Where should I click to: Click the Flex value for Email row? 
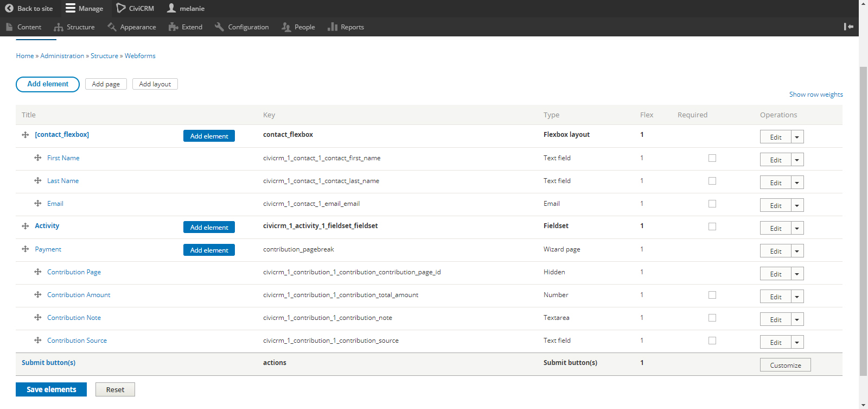pos(642,204)
